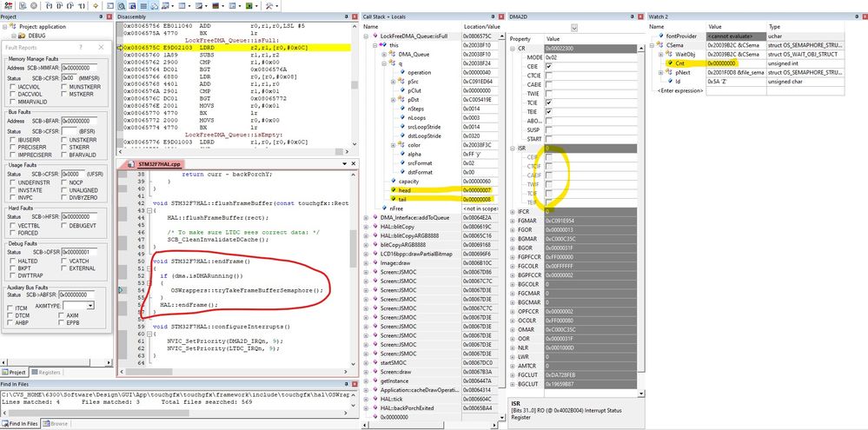This screenshot has height=430, width=868.
Task: Click the System Viewer windows toolbar icon
Action: [x=249, y=5]
